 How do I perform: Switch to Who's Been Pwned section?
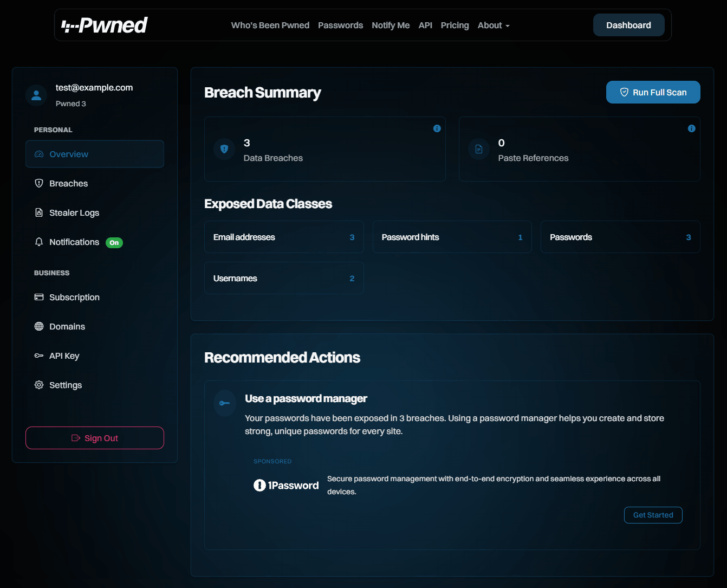[270, 25]
